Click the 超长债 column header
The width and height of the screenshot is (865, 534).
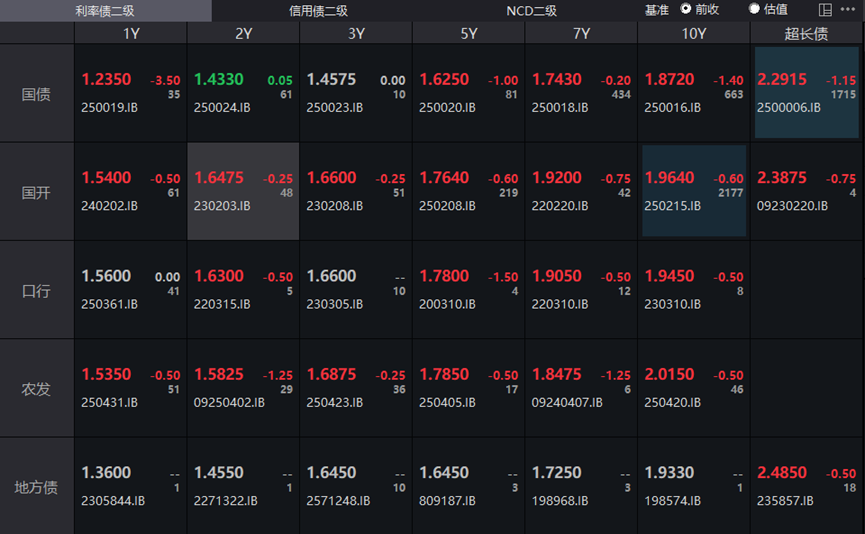coord(806,33)
